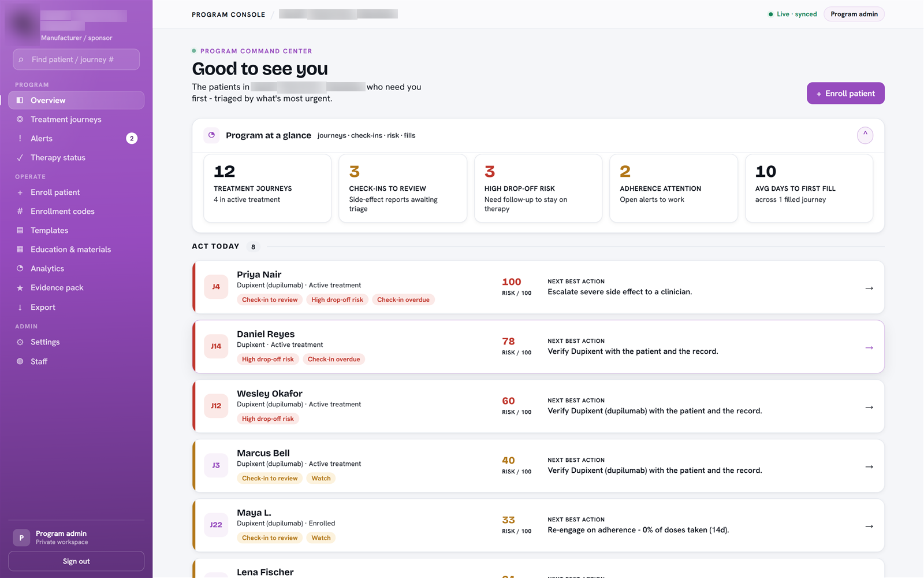Open Wesley Okafor's row arrow

pos(869,407)
